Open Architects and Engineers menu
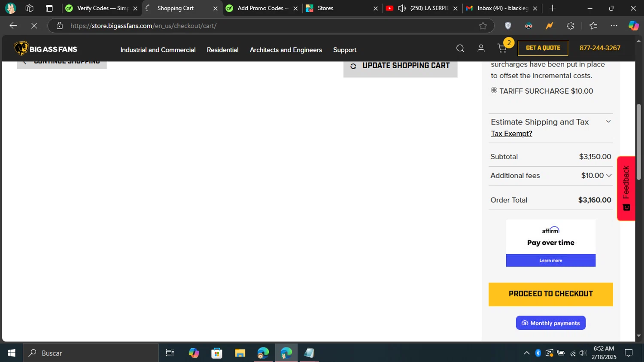The width and height of the screenshot is (644, 362). click(286, 50)
